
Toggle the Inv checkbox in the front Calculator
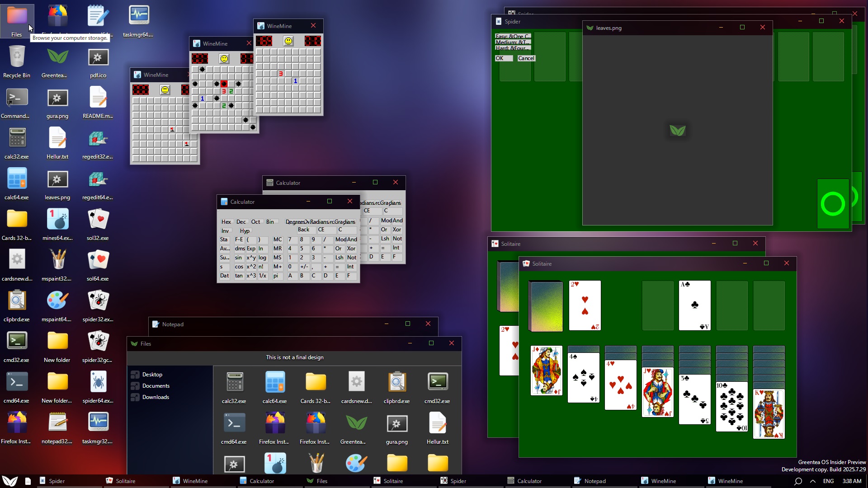pyautogui.click(x=225, y=231)
